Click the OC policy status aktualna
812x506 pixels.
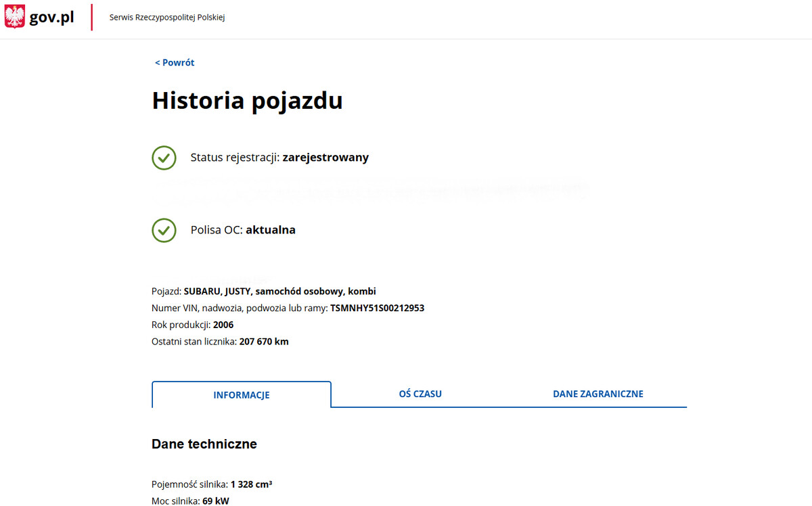271,230
